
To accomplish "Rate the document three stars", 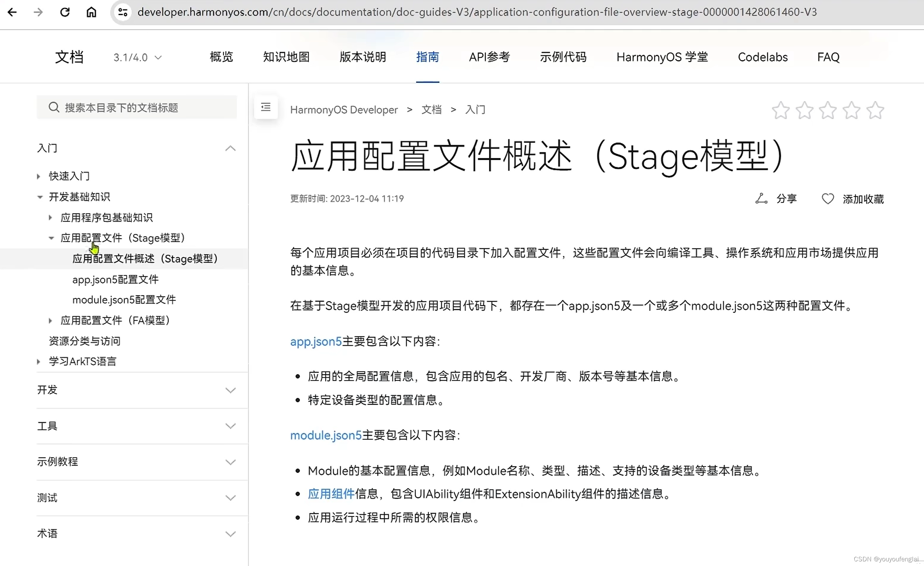I will coord(828,110).
